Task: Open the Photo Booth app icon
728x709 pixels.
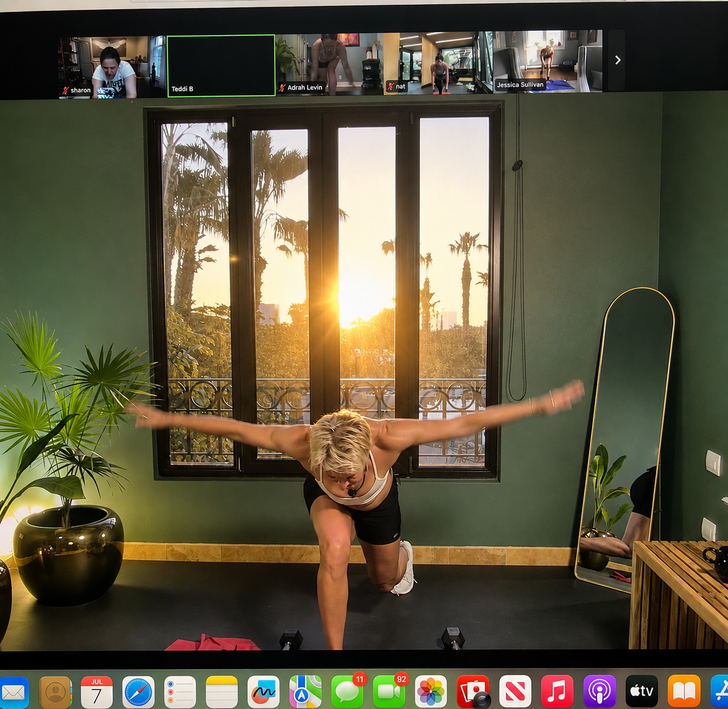Action: coord(473,692)
